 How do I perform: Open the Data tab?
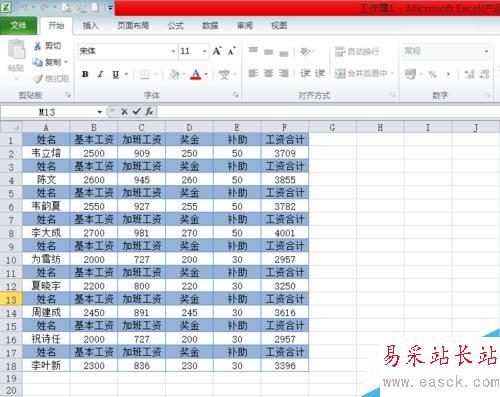coord(210,26)
